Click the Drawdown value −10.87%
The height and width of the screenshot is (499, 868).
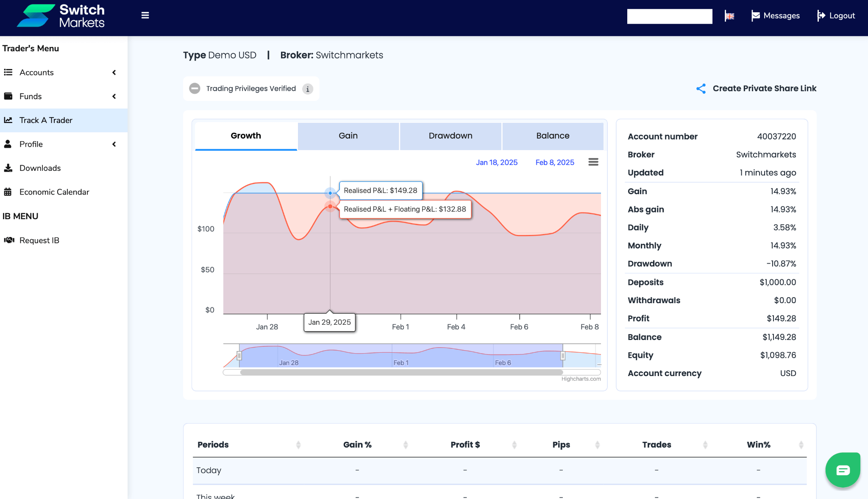click(x=781, y=264)
